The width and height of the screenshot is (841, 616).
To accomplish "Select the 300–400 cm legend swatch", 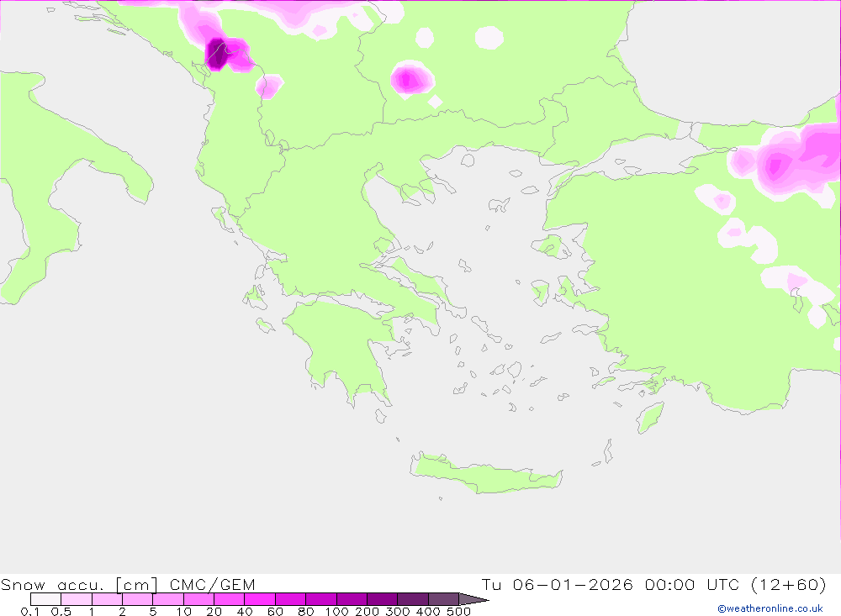I will pos(413,599).
